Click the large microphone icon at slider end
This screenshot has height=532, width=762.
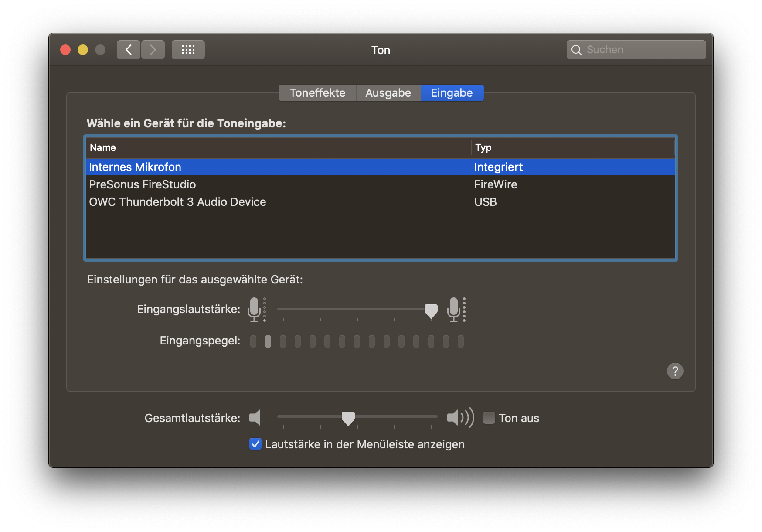click(454, 309)
